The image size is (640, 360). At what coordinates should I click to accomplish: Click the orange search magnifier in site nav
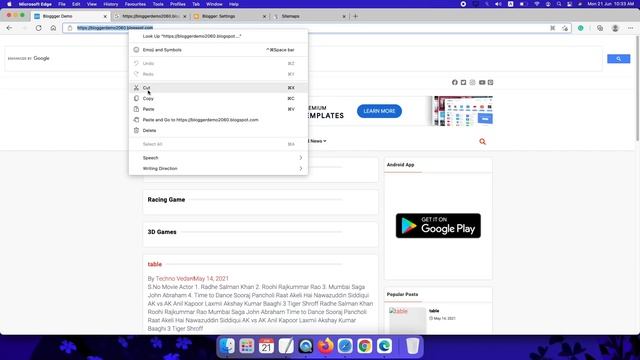pyautogui.click(x=482, y=142)
